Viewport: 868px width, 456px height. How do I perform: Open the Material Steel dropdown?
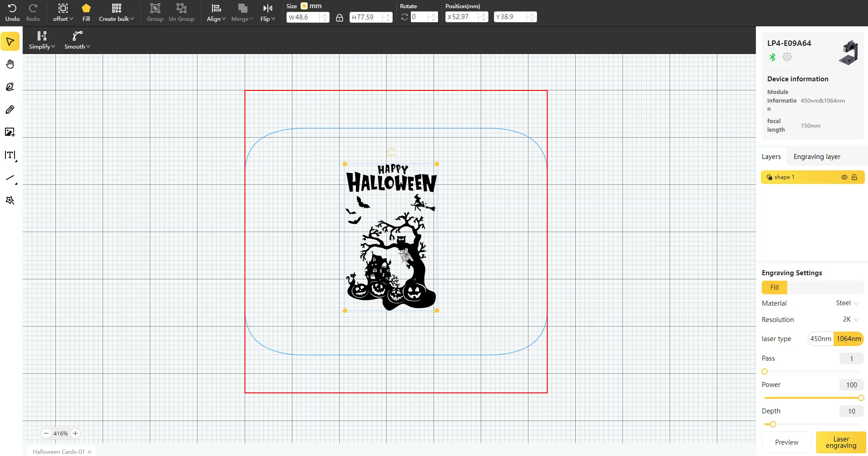click(847, 303)
